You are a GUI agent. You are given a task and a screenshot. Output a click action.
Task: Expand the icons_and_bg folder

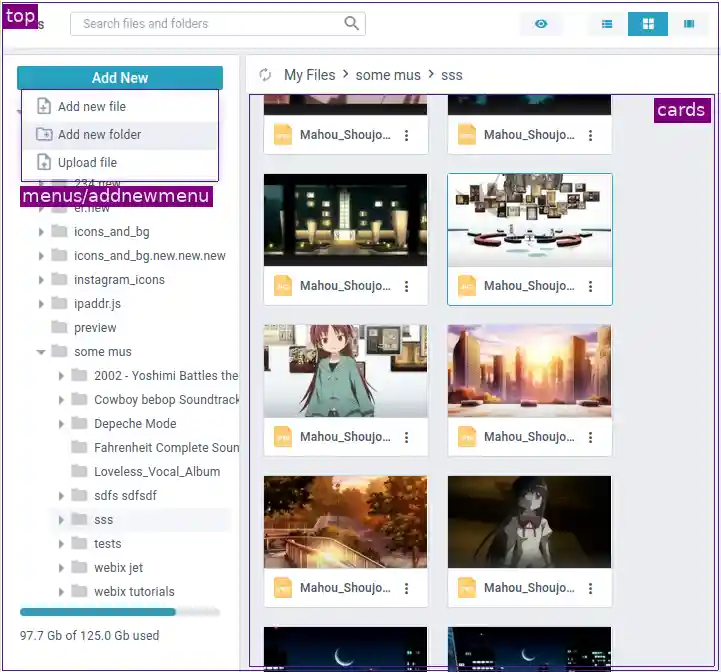click(41, 232)
